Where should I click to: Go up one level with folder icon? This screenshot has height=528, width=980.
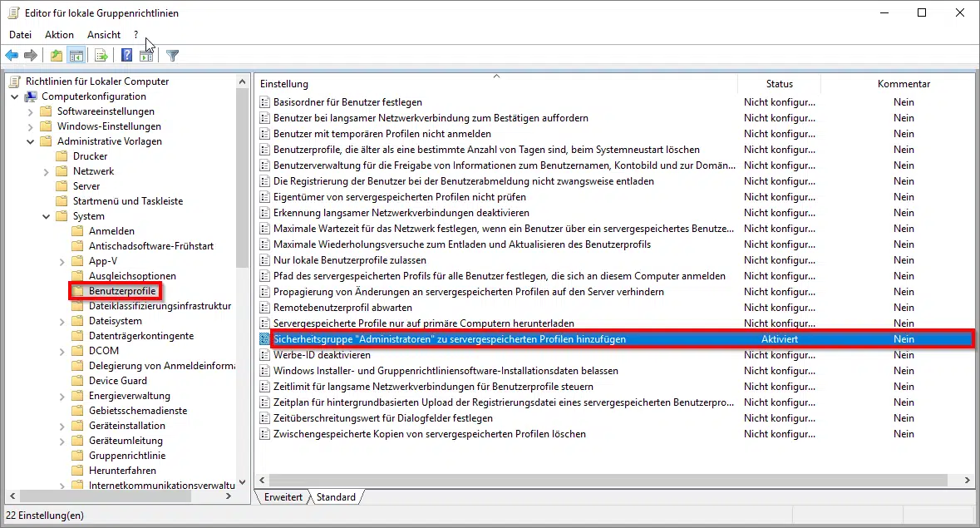(56, 56)
